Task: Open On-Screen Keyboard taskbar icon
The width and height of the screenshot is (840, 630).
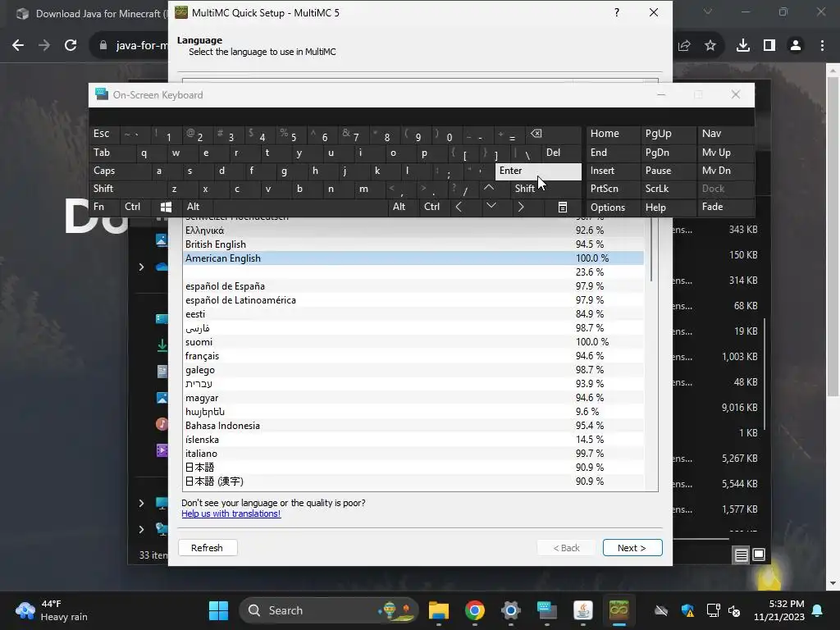Action: (x=547, y=610)
